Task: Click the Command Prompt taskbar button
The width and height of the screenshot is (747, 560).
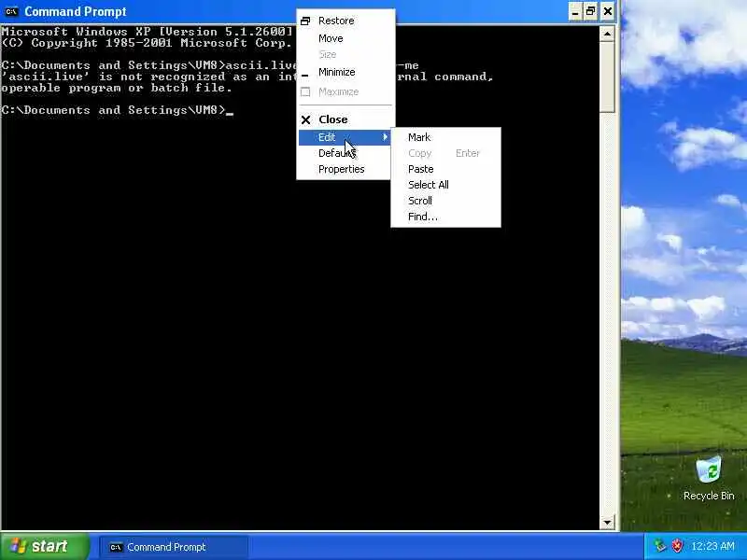Action: [x=174, y=547]
